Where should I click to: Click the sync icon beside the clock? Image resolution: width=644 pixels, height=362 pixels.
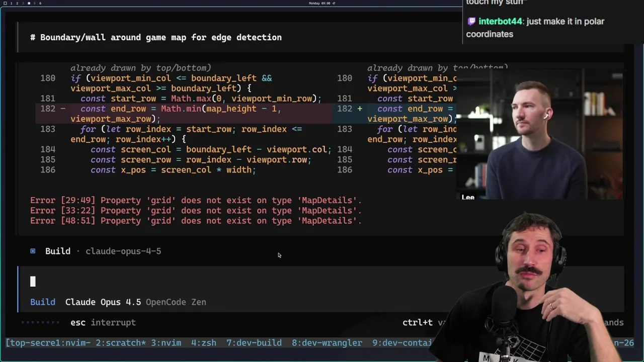334,3
